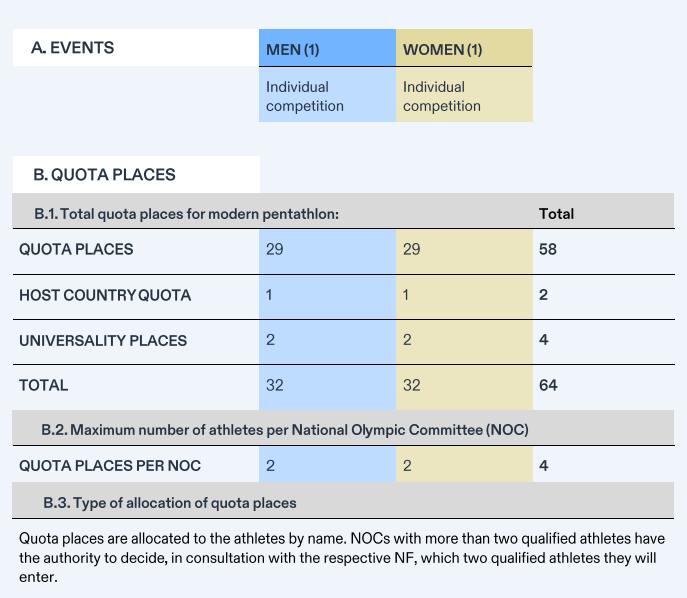Click the UNIVERSALITY PLACES row label
Screen dimensions: 687x598
point(103,340)
